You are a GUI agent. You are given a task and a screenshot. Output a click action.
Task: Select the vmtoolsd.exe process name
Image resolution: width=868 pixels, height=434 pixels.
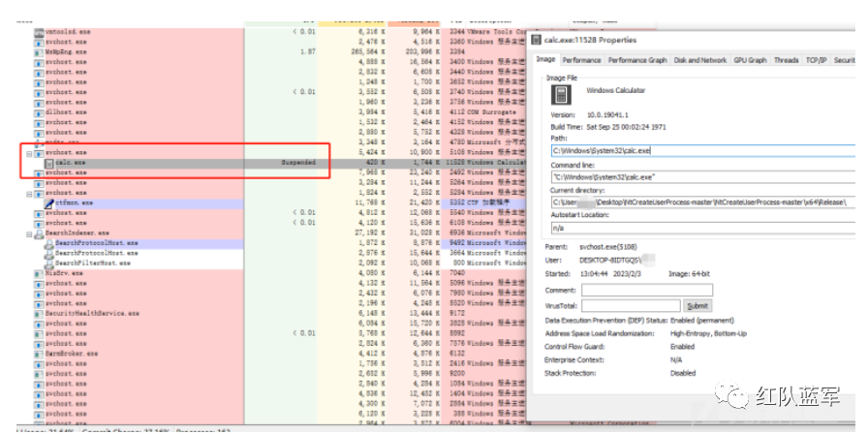pos(68,32)
